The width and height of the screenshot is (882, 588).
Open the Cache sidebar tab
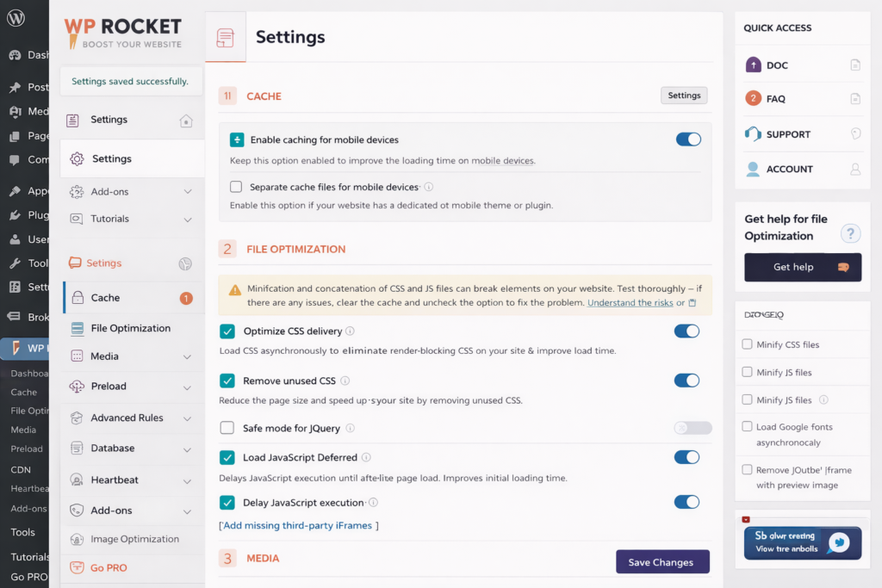pos(106,298)
